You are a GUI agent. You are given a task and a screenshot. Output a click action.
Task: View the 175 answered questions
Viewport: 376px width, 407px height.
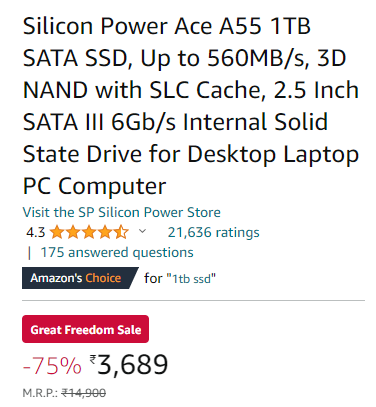tap(117, 253)
